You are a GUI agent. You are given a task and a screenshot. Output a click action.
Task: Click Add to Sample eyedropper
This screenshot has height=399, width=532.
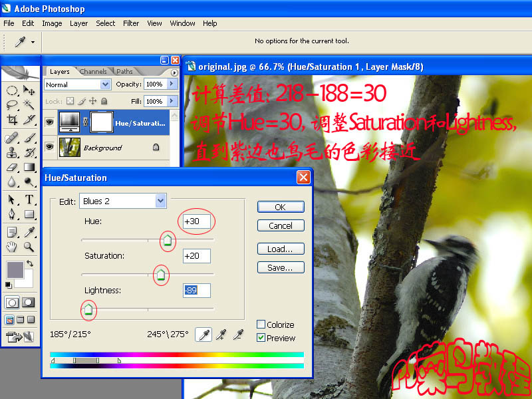(221, 335)
